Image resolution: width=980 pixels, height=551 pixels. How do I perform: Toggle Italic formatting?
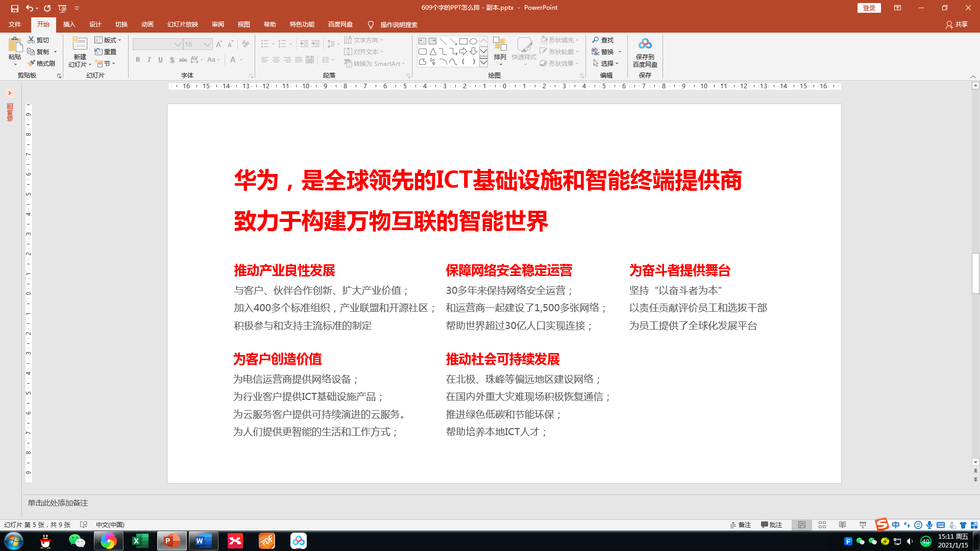click(x=149, y=60)
